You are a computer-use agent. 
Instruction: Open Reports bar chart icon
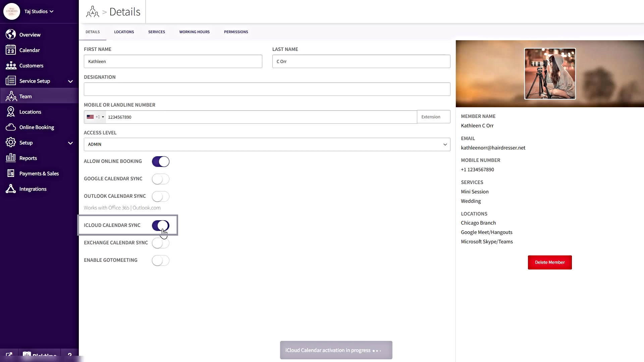coord(11,158)
